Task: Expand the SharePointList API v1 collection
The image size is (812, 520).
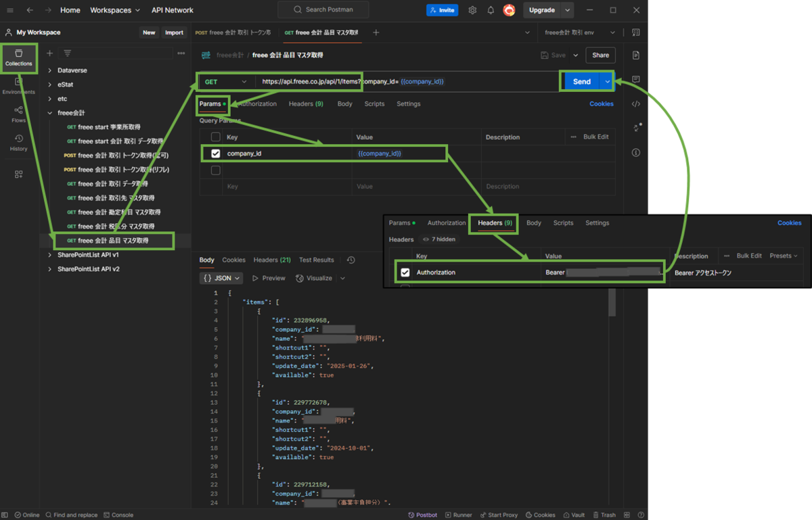Action: click(x=50, y=255)
